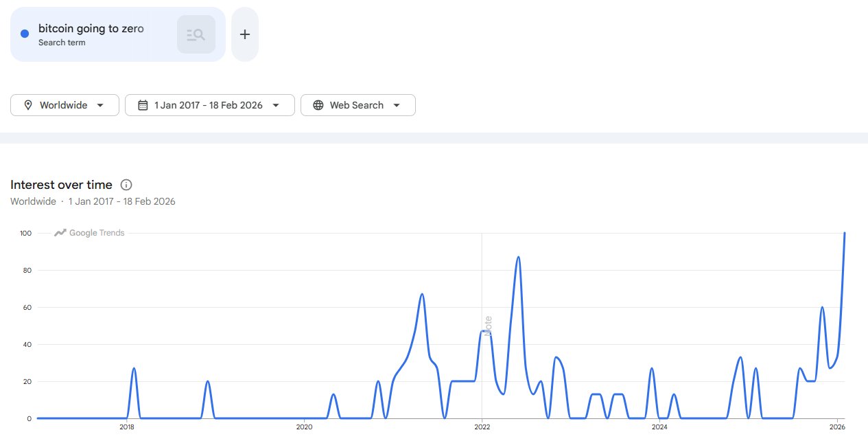Click the 'Interest over time' heading
The width and height of the screenshot is (868, 441).
(x=61, y=185)
